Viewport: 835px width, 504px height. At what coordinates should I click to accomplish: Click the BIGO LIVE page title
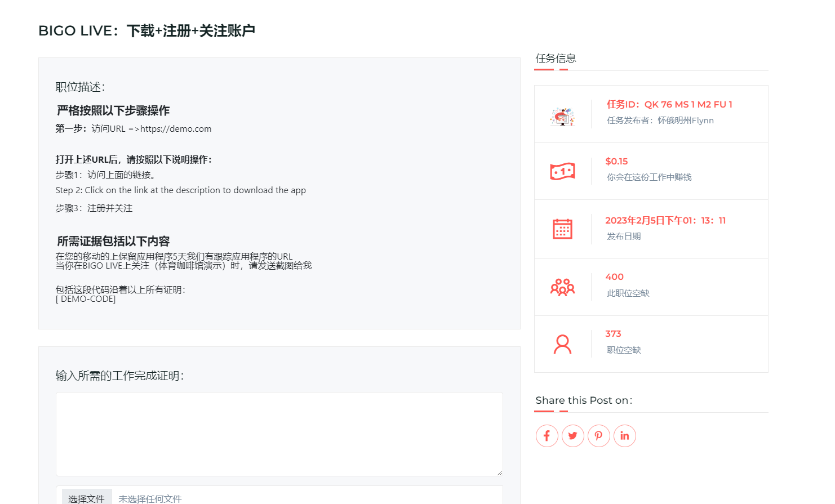tap(146, 31)
